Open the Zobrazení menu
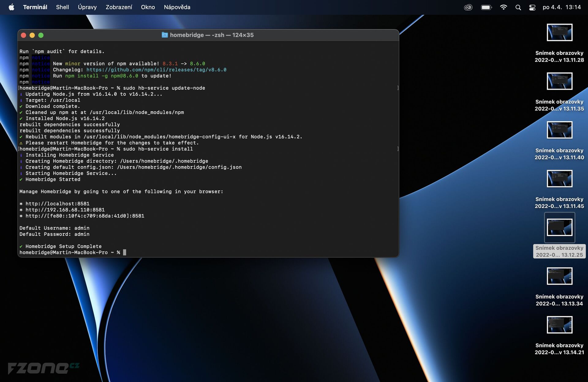The height and width of the screenshot is (382, 588). [119, 7]
